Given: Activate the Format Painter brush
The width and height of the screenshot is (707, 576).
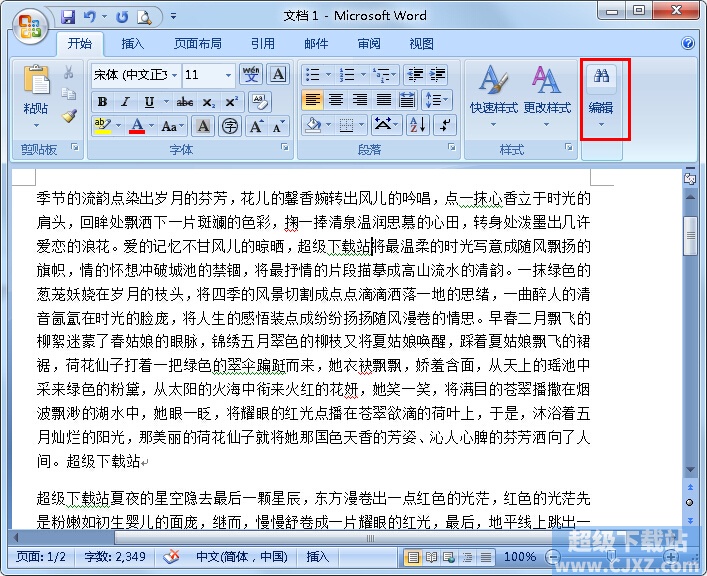Looking at the screenshot, I should click(69, 116).
